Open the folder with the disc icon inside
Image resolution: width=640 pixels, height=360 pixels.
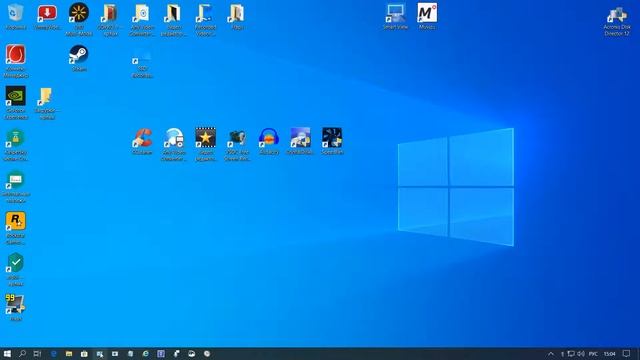click(x=142, y=13)
